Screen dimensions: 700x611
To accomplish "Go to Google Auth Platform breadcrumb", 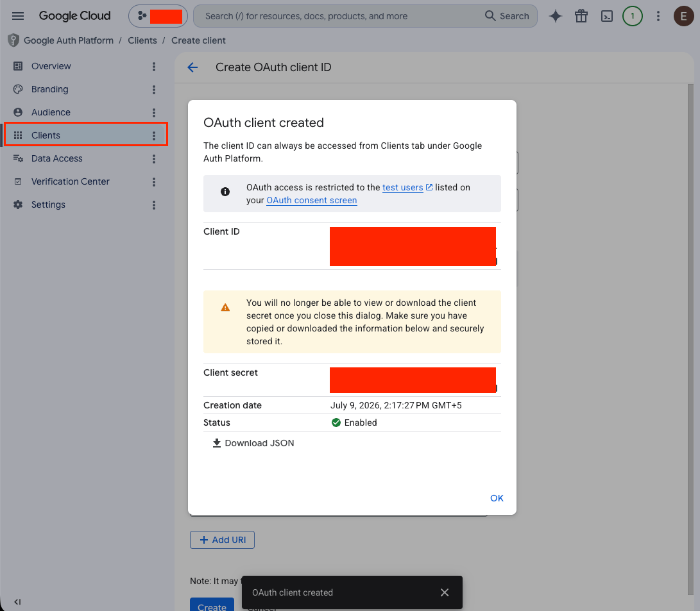I will tap(68, 40).
